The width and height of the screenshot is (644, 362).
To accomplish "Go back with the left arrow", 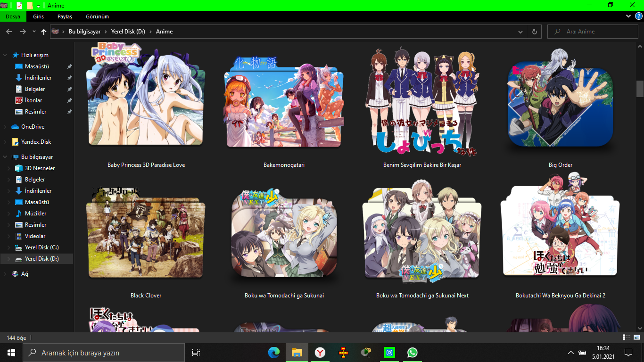I will (x=9, y=32).
